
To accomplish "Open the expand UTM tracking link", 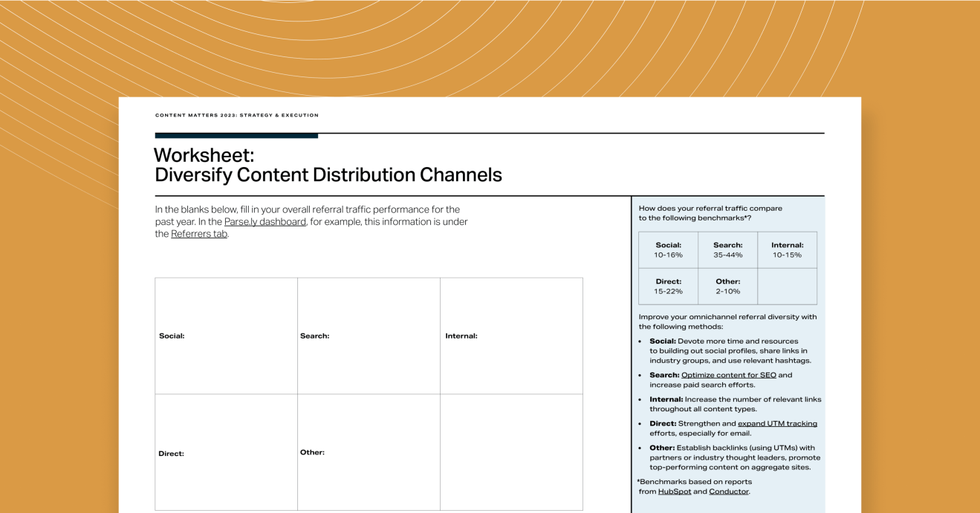I will click(777, 424).
